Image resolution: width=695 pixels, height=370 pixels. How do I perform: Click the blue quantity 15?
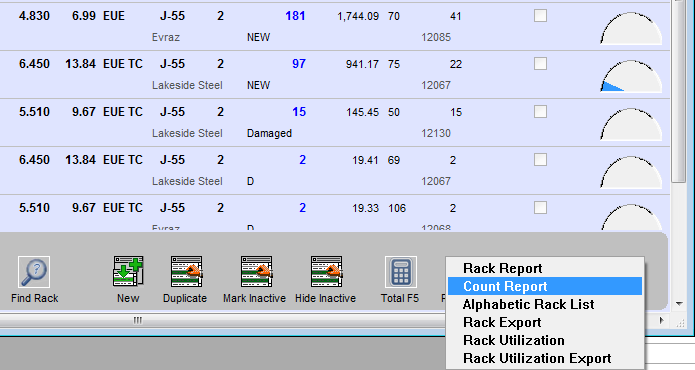(299, 112)
